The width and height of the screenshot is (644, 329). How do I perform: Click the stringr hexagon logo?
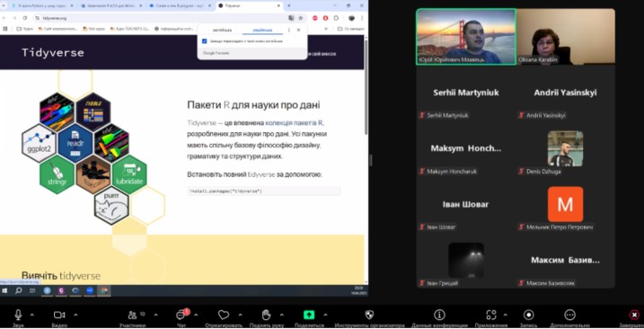click(x=57, y=174)
